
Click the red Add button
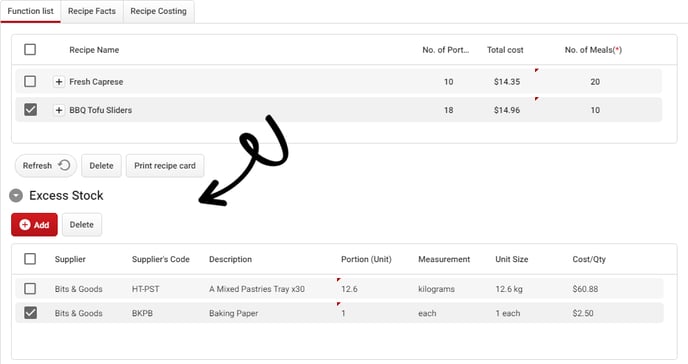pyautogui.click(x=34, y=225)
